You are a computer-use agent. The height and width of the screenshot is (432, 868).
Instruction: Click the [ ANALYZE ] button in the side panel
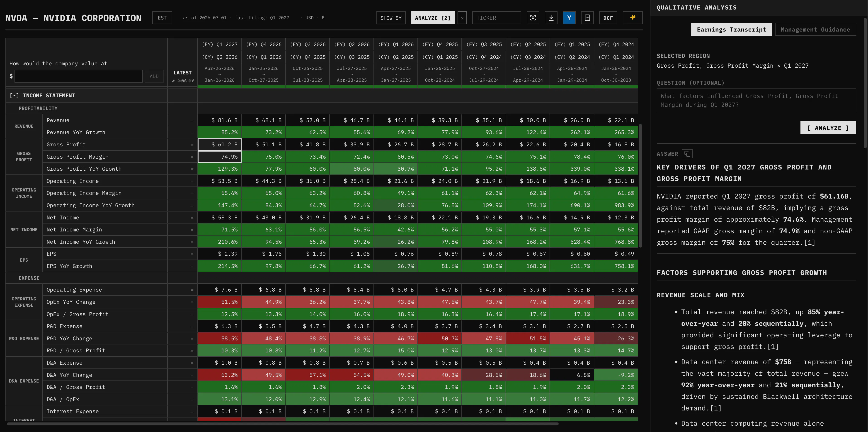828,128
